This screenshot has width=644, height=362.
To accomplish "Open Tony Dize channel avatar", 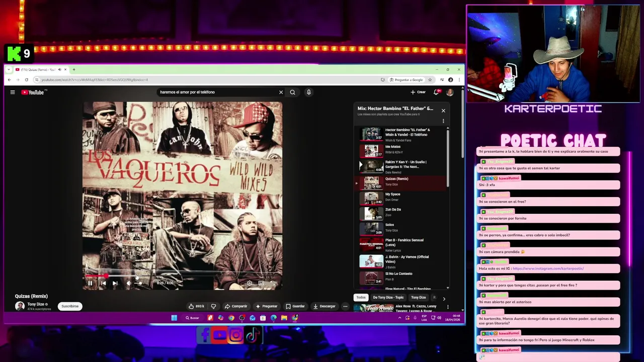I will point(20,306).
